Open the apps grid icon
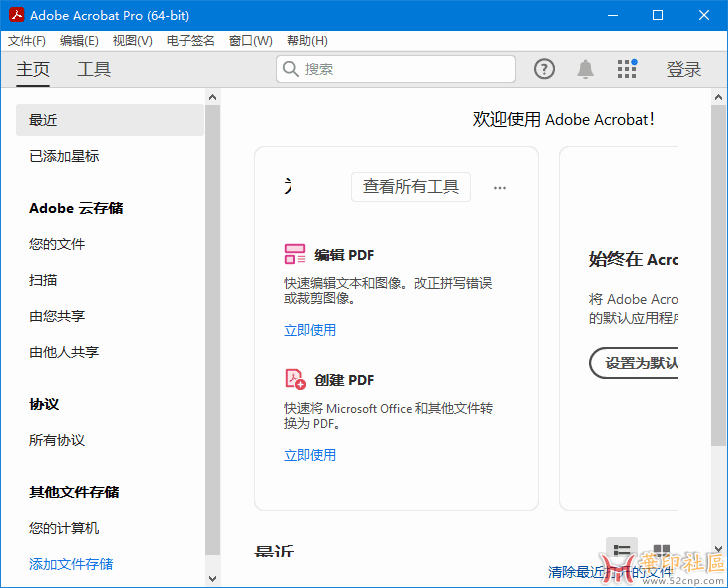Viewport: 728px width, 588px height. [627, 69]
